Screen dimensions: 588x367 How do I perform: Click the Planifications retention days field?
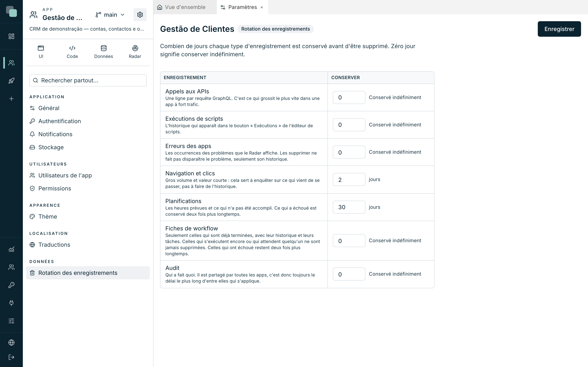point(349,207)
